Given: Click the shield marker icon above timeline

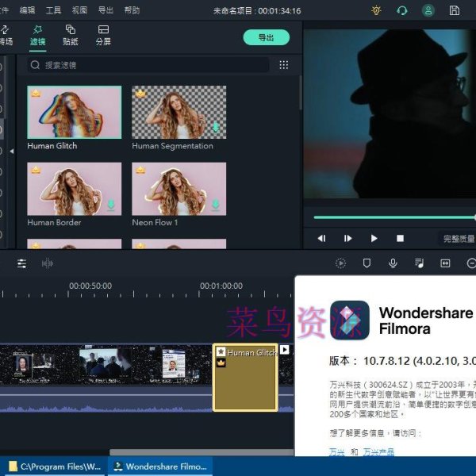Looking at the screenshot, I should tap(367, 263).
